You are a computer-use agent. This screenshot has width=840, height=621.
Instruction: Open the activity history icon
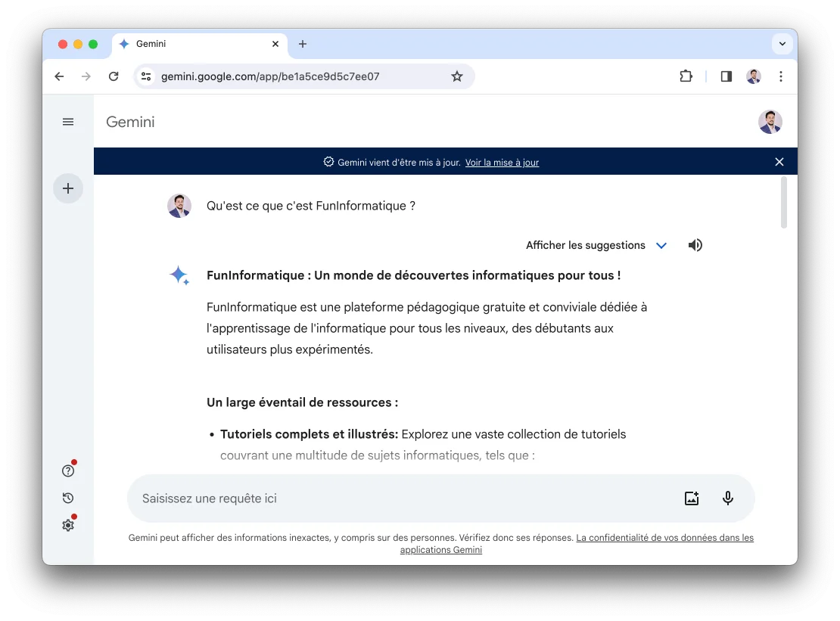tap(68, 498)
